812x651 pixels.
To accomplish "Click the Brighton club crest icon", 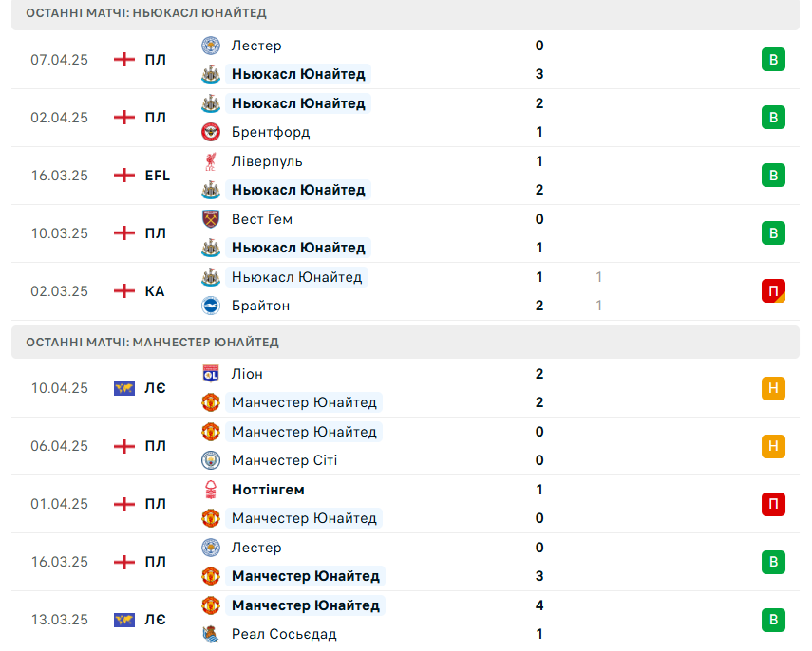I will pos(211,306).
